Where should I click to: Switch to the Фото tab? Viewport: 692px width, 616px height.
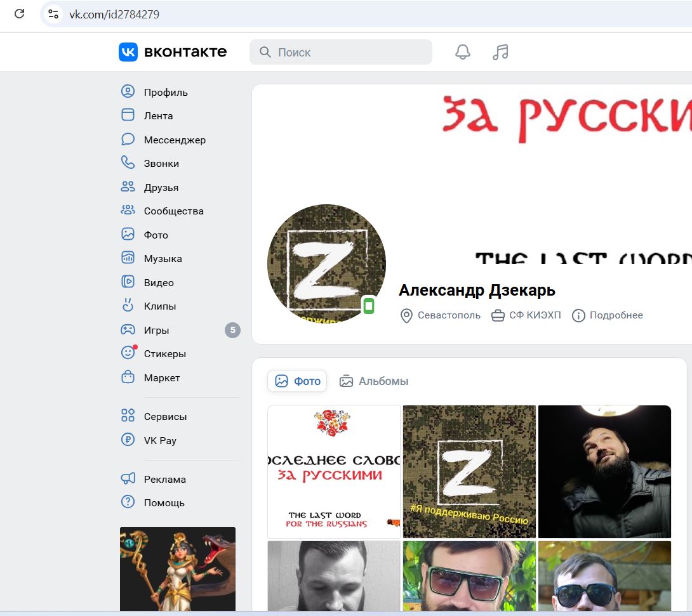click(x=298, y=381)
